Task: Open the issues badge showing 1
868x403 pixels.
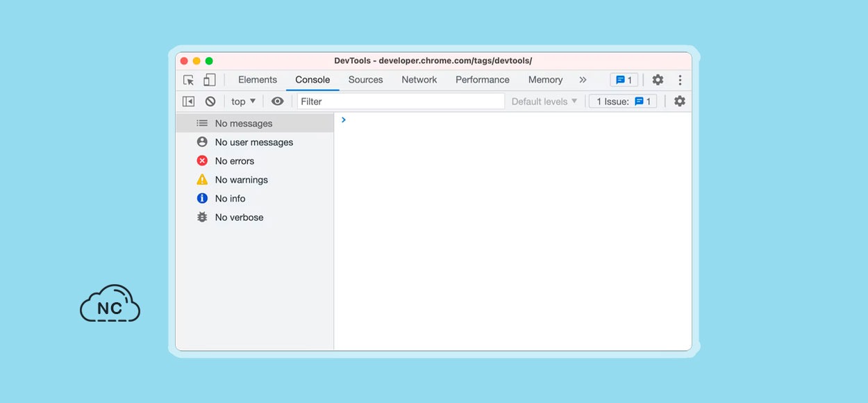Action: pyautogui.click(x=624, y=80)
